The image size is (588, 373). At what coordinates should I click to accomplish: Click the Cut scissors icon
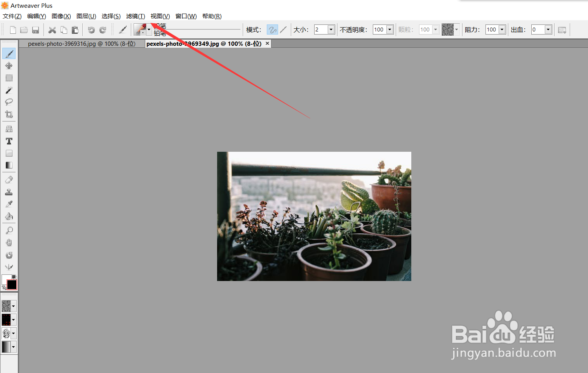[52, 30]
